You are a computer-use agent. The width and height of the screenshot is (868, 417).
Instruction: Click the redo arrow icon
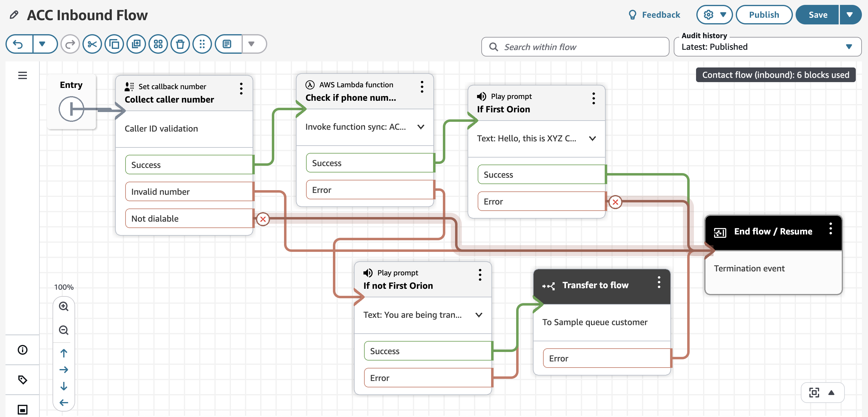[70, 44]
